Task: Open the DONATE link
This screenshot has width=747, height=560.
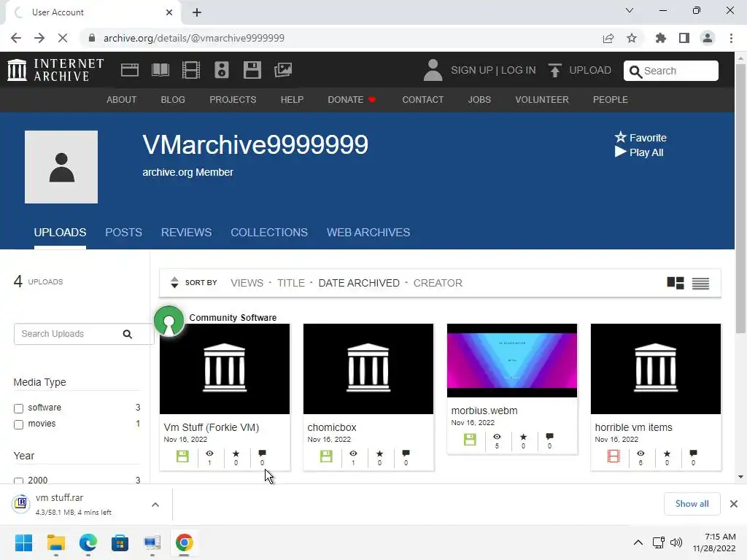Action: pos(352,99)
